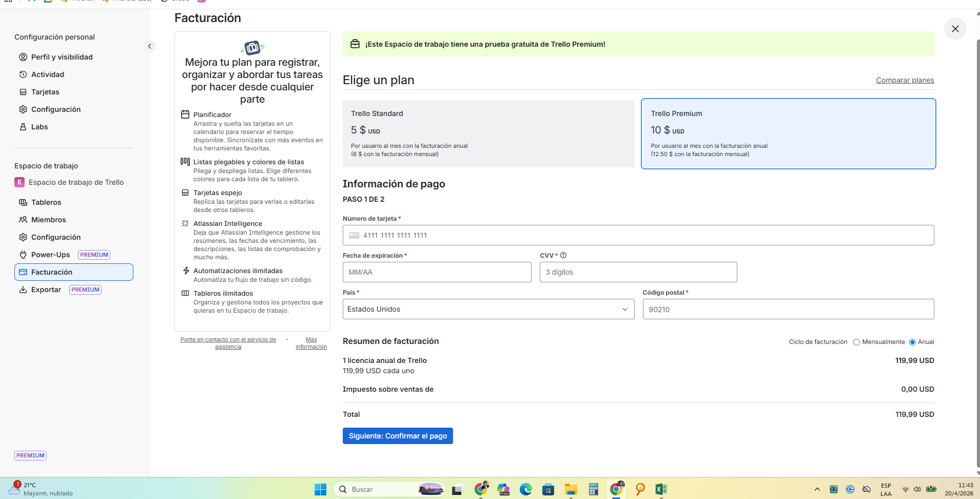Open Microsoft Store from the taskbar

(x=548, y=489)
